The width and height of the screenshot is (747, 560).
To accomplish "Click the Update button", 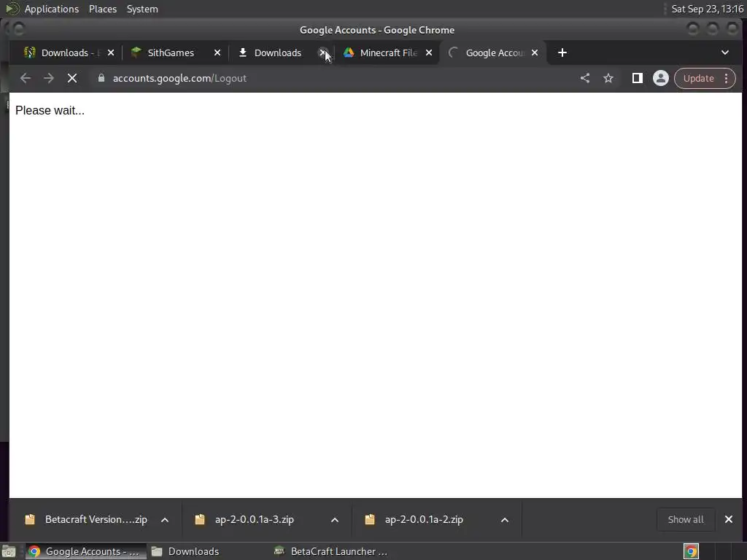I will click(x=698, y=78).
